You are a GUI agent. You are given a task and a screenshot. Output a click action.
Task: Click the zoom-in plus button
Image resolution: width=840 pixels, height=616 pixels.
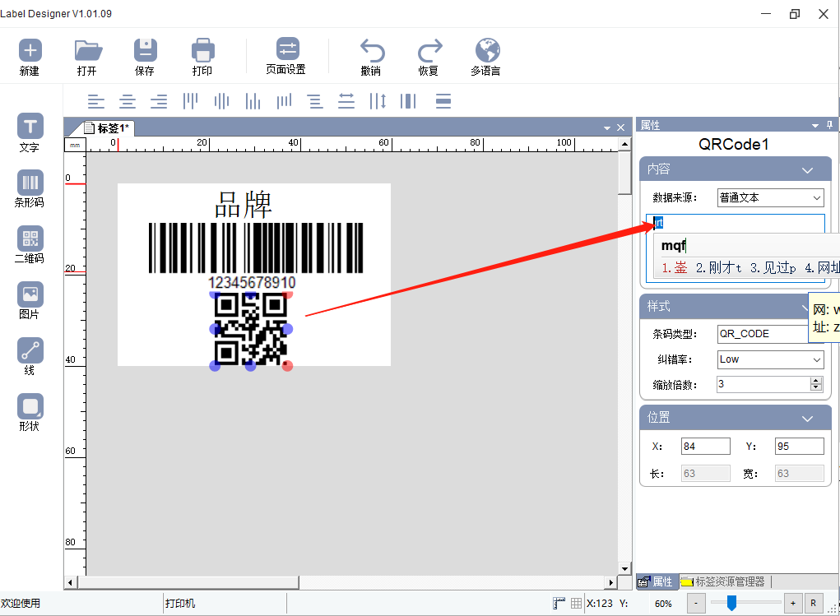pos(793,603)
